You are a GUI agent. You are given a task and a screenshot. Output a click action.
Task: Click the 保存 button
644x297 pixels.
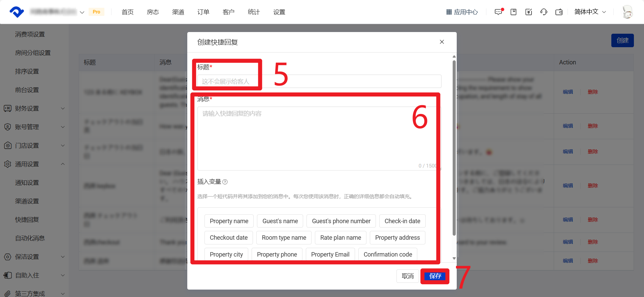click(435, 276)
